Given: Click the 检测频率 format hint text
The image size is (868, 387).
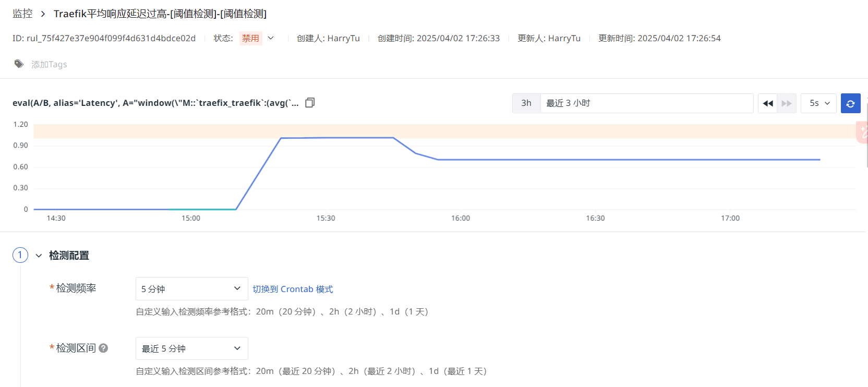Looking at the screenshot, I should coord(282,311).
